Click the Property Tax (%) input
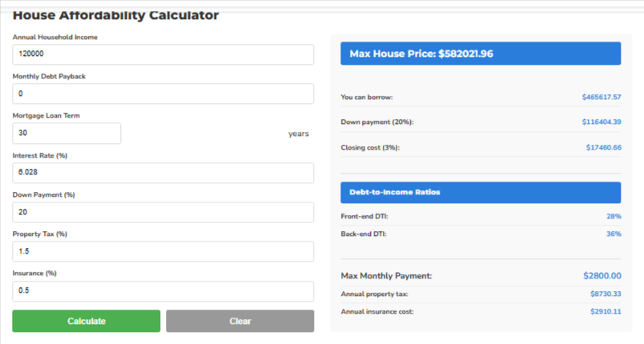The height and width of the screenshot is (344, 644). pyautogui.click(x=163, y=251)
